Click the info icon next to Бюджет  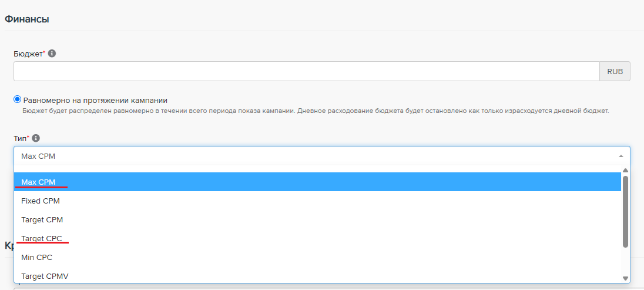tap(52, 54)
